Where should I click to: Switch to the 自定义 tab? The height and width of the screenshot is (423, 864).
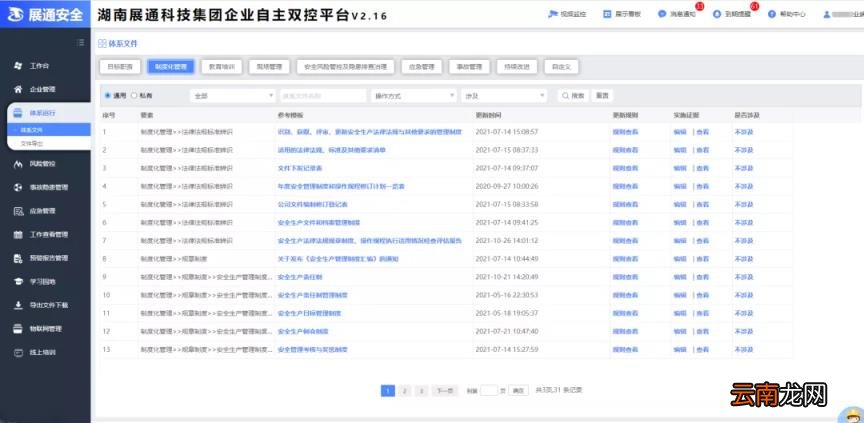point(561,67)
